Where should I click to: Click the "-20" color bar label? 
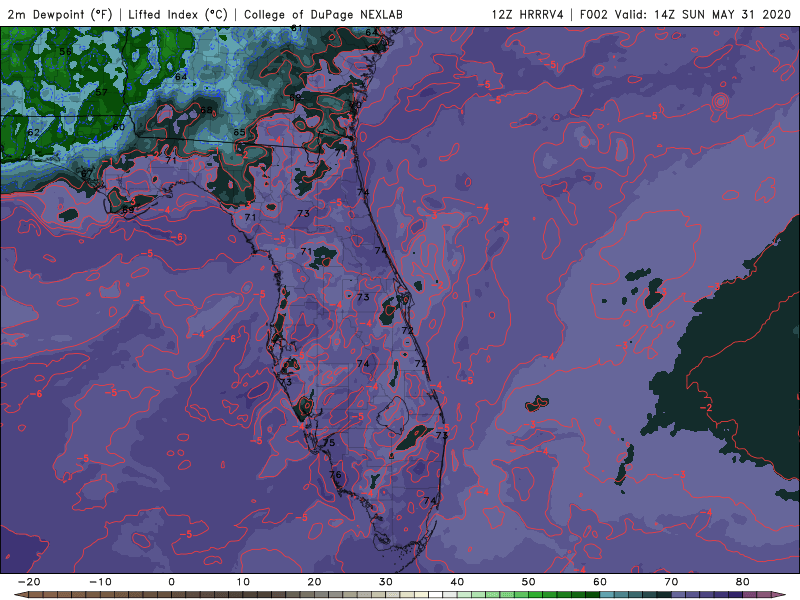29,582
